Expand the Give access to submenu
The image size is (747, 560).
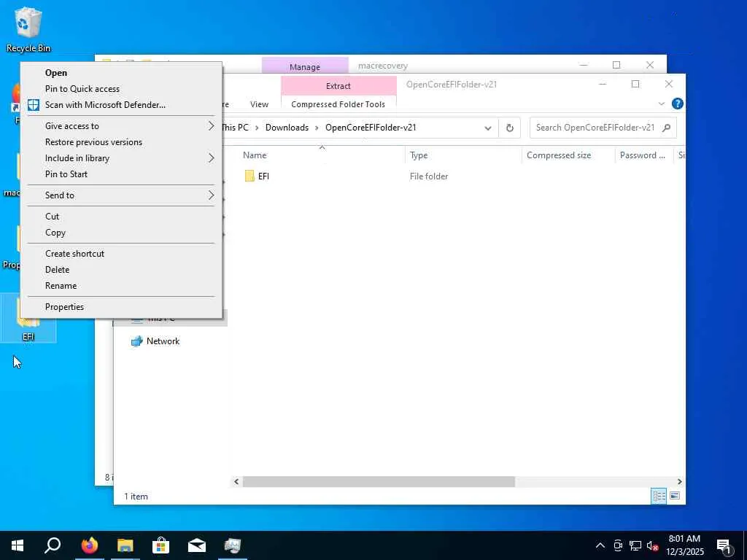click(122, 125)
